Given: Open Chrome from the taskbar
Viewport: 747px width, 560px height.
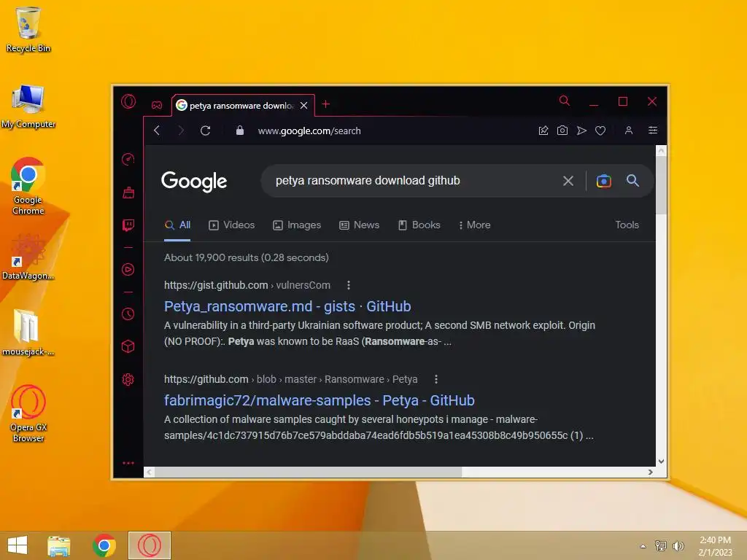Looking at the screenshot, I should pos(104,545).
